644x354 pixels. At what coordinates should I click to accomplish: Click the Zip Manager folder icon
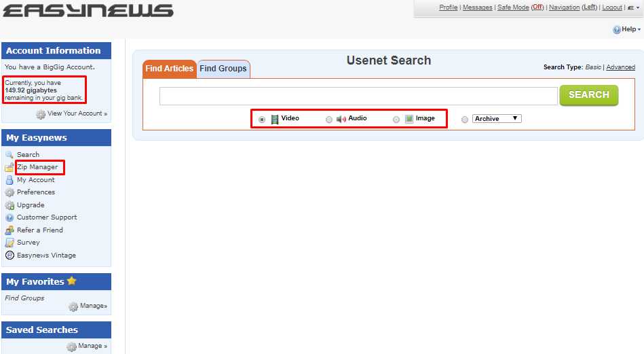(x=10, y=167)
